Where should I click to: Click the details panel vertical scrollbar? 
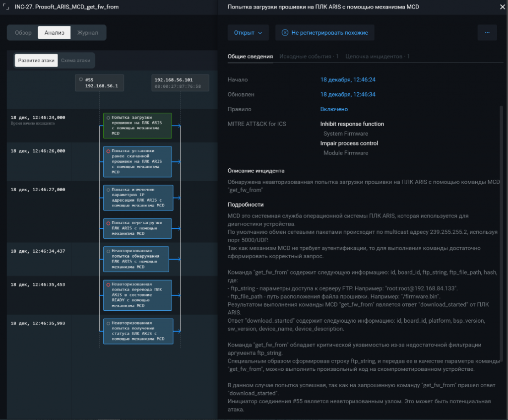click(501, 199)
